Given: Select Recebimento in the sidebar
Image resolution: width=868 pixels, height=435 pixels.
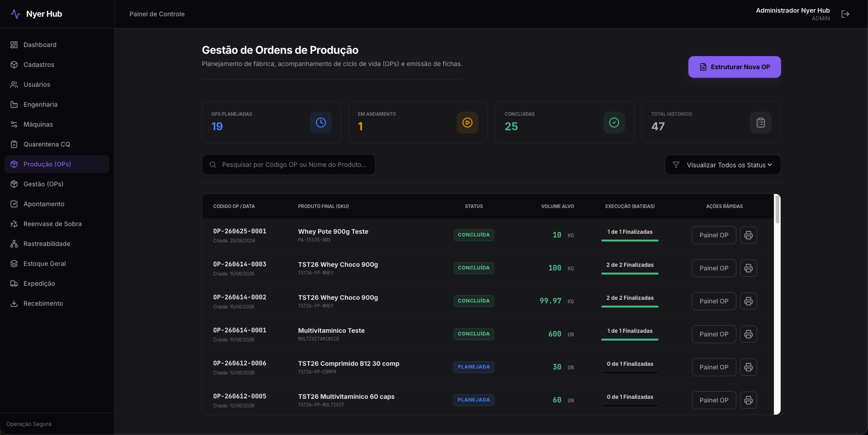Looking at the screenshot, I should pyautogui.click(x=57, y=303).
